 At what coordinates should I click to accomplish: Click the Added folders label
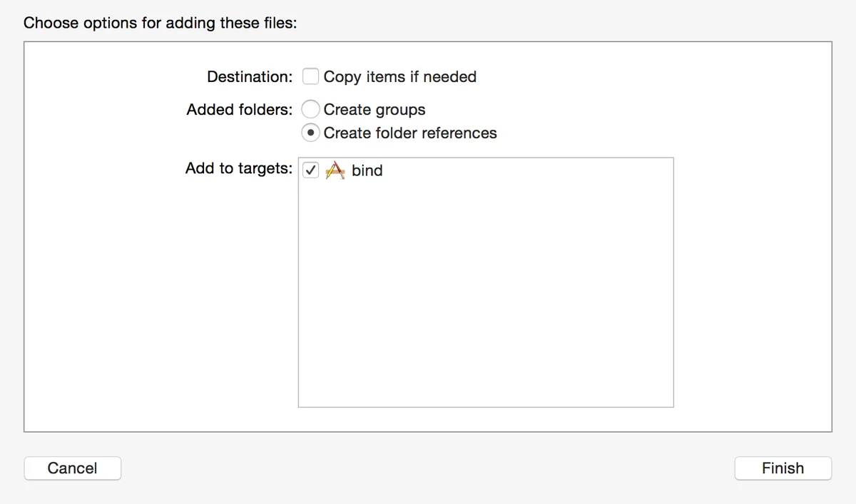coord(240,110)
